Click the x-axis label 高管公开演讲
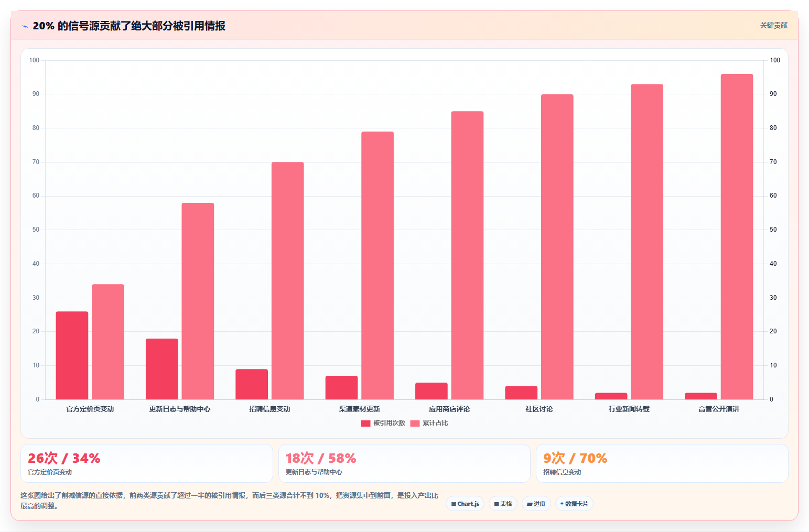Image resolution: width=809 pixels, height=532 pixels. pyautogui.click(x=719, y=409)
